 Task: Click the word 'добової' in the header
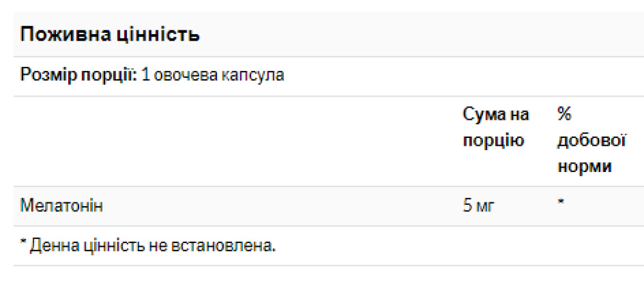pos(591,140)
